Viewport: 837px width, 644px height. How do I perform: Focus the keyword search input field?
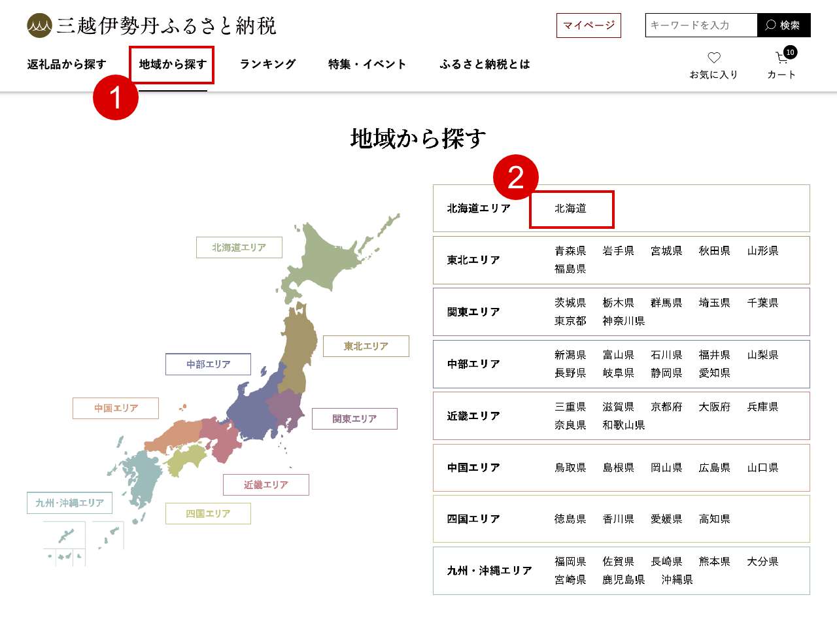click(700, 25)
